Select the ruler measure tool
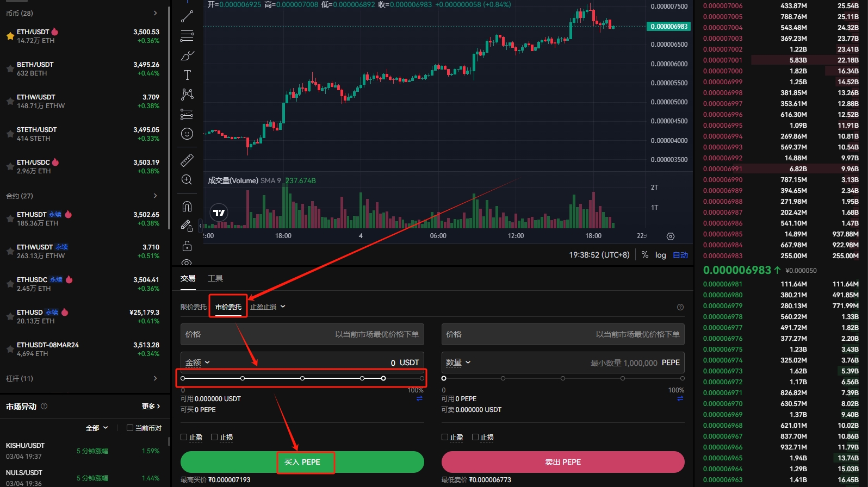The width and height of the screenshot is (868, 487). [x=187, y=160]
